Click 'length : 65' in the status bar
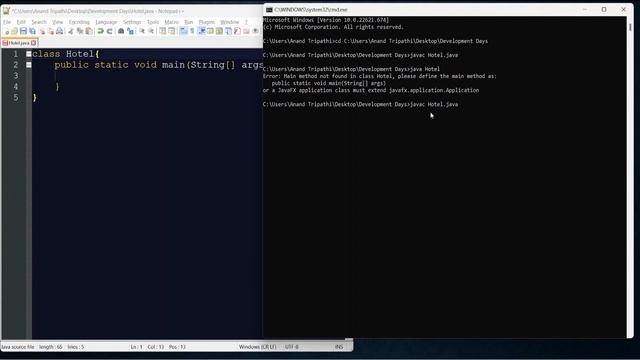 51,347
